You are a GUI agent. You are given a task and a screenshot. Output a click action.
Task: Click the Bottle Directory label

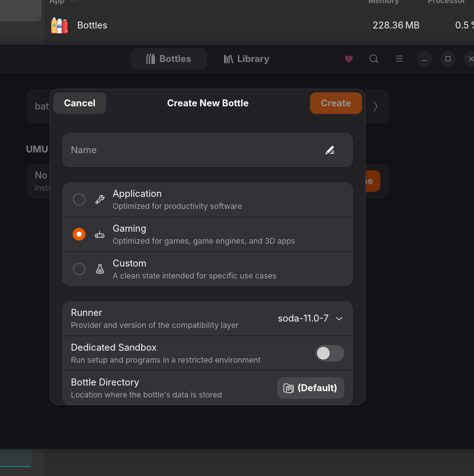(x=105, y=382)
